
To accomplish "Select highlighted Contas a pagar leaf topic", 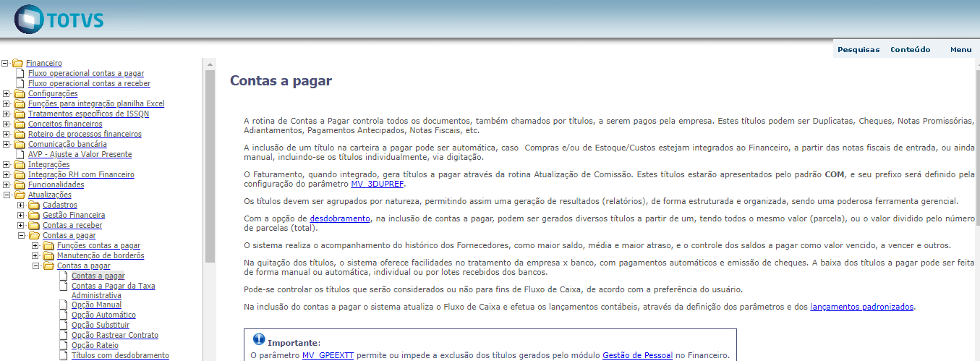I will click(98, 276).
